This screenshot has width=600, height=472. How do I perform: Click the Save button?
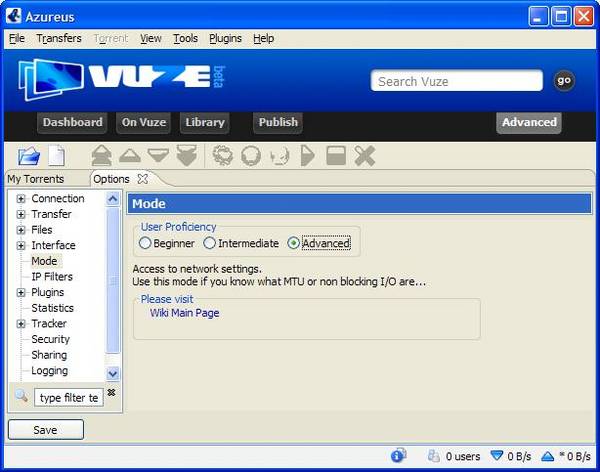46,430
